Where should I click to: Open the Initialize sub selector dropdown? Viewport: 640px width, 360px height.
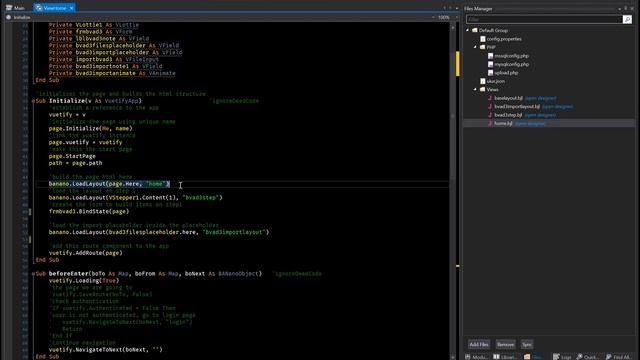(433, 17)
